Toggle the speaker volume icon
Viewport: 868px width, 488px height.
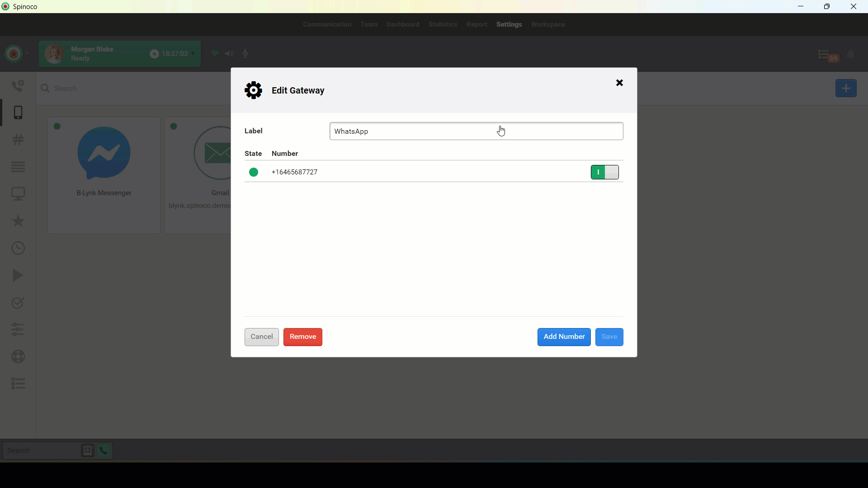pyautogui.click(x=229, y=54)
